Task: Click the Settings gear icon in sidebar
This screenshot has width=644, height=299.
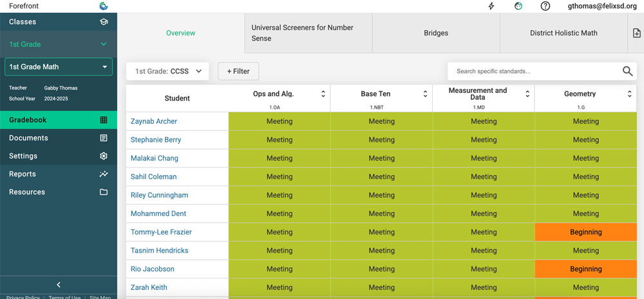Action: point(104,156)
